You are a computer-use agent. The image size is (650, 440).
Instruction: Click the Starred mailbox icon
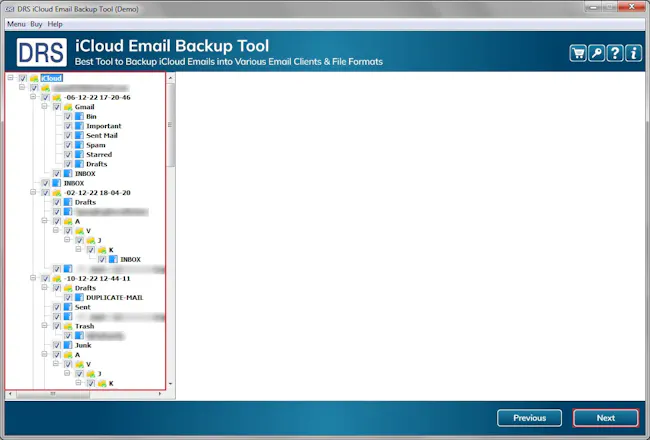point(79,154)
